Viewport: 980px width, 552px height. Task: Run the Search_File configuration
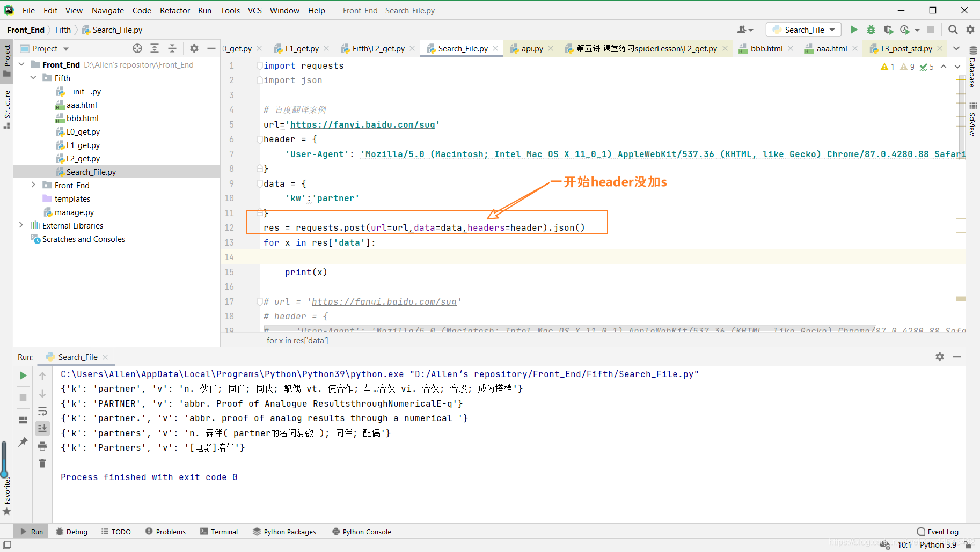854,30
